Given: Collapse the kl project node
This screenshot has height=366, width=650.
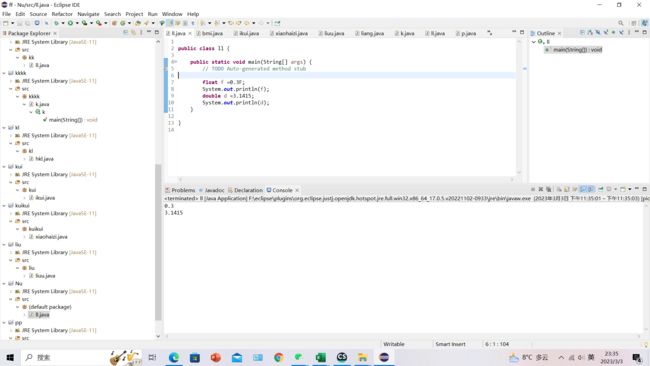Looking at the screenshot, I should pyautogui.click(x=4, y=128).
